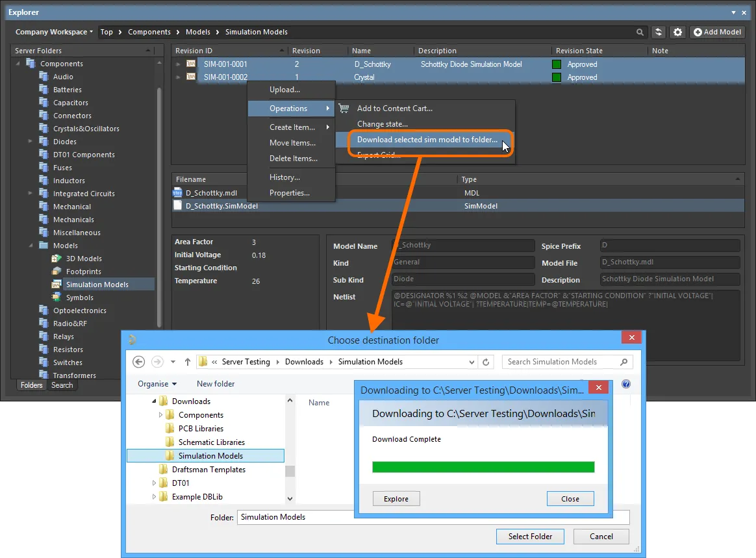Switch to the Search tab

62,385
